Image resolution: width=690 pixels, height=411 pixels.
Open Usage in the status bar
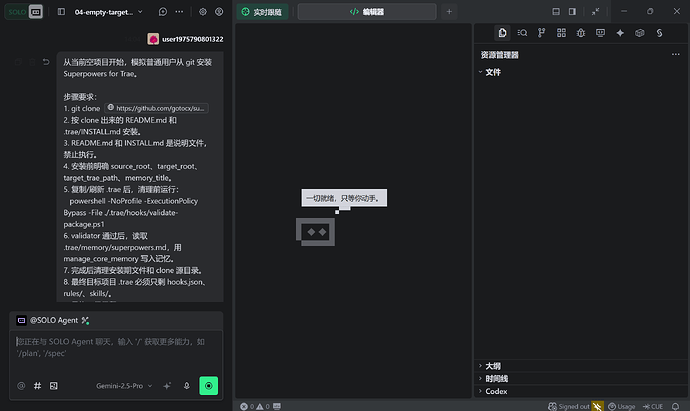coord(621,406)
